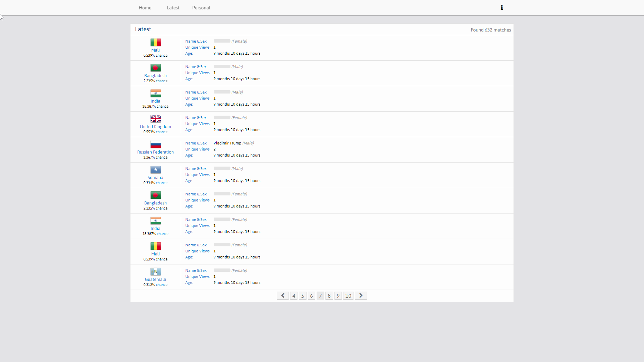Screen dimensions: 644x362
Task: Click the United Kingdom flag icon
Action: point(155,119)
